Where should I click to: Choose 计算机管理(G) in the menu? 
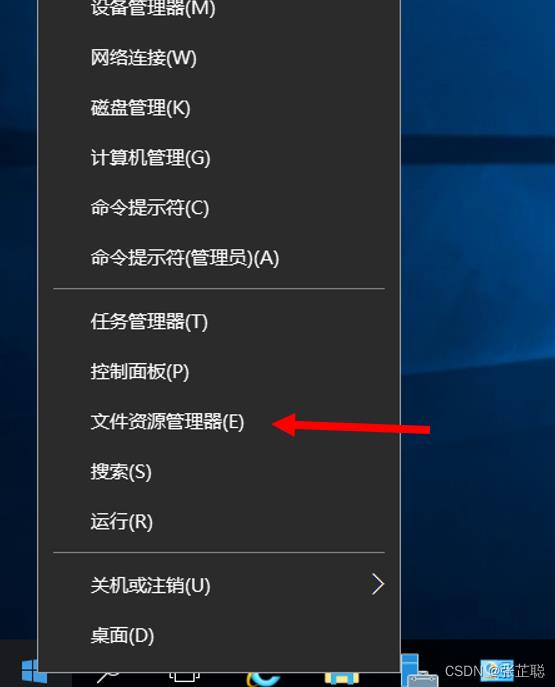coord(219,158)
